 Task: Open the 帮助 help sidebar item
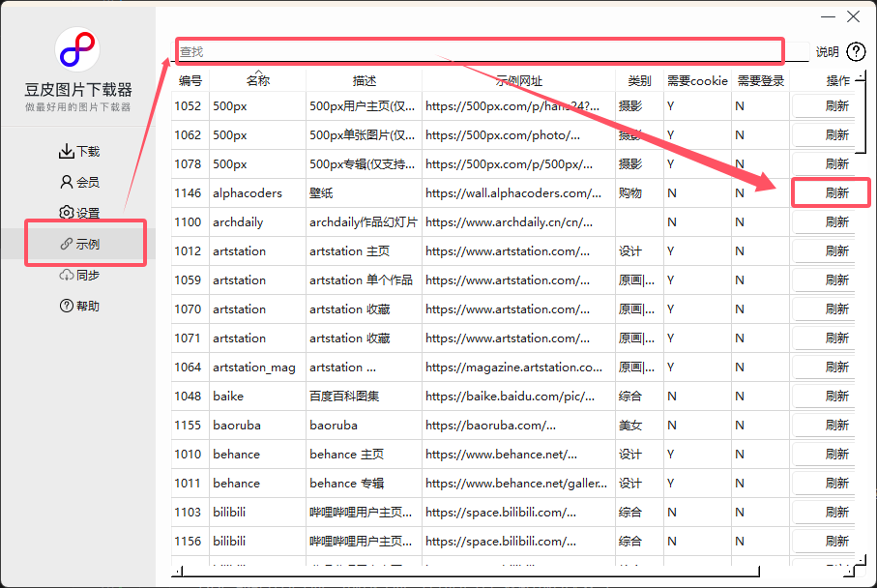coord(79,306)
